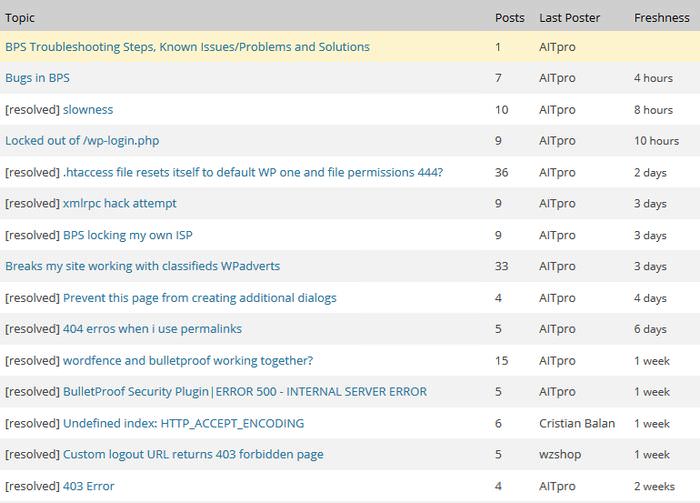The height and width of the screenshot is (503, 700).
Task: Click post count '36' in .htaccess row
Action: pos(502,172)
